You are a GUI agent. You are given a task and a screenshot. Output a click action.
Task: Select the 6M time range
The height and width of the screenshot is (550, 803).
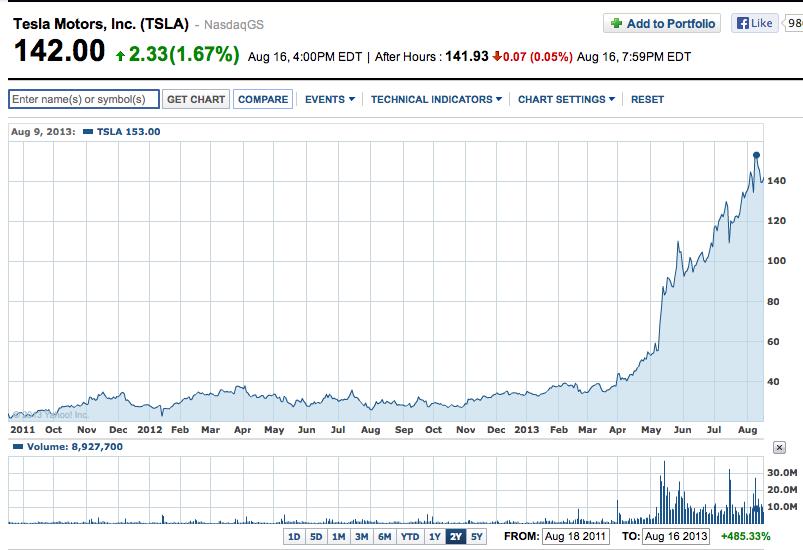coord(385,537)
